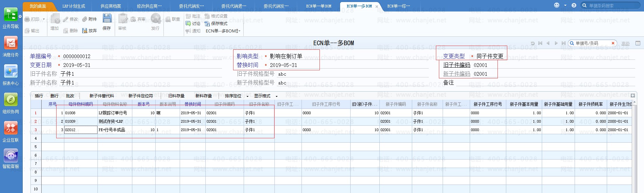Click the help question mark icon

(574, 5)
